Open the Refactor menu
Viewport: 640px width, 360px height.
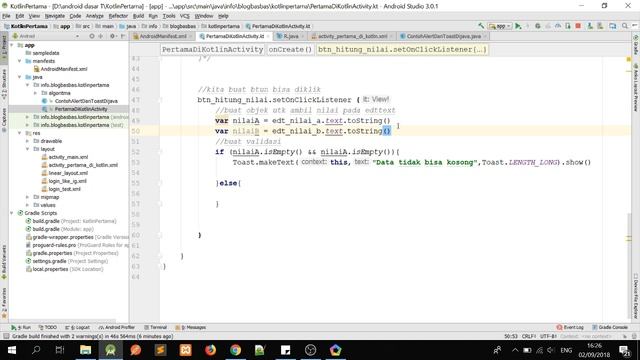point(118,16)
